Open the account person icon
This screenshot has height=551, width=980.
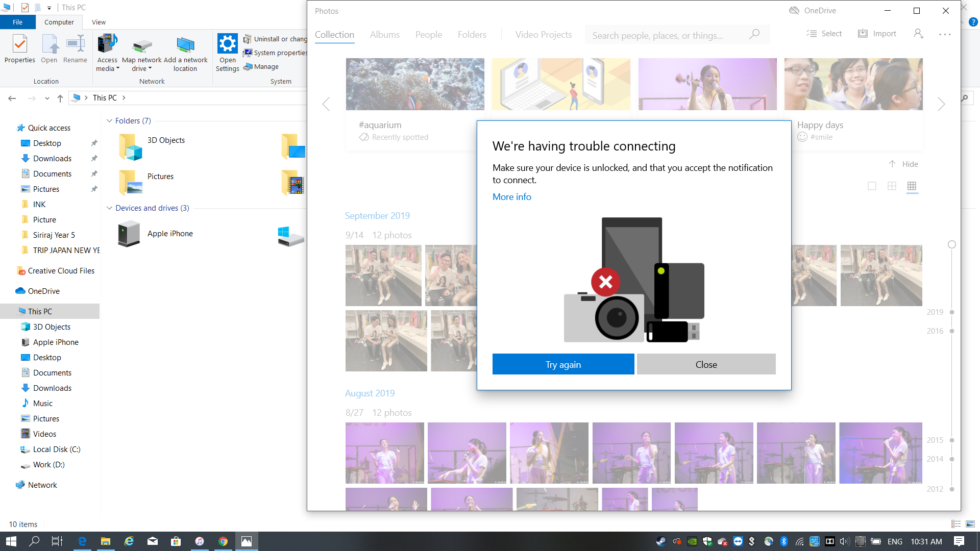pyautogui.click(x=918, y=34)
